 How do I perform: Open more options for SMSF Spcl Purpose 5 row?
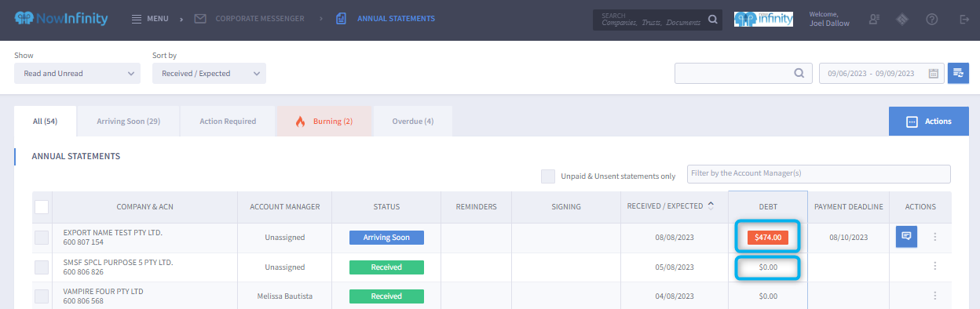coord(934,267)
